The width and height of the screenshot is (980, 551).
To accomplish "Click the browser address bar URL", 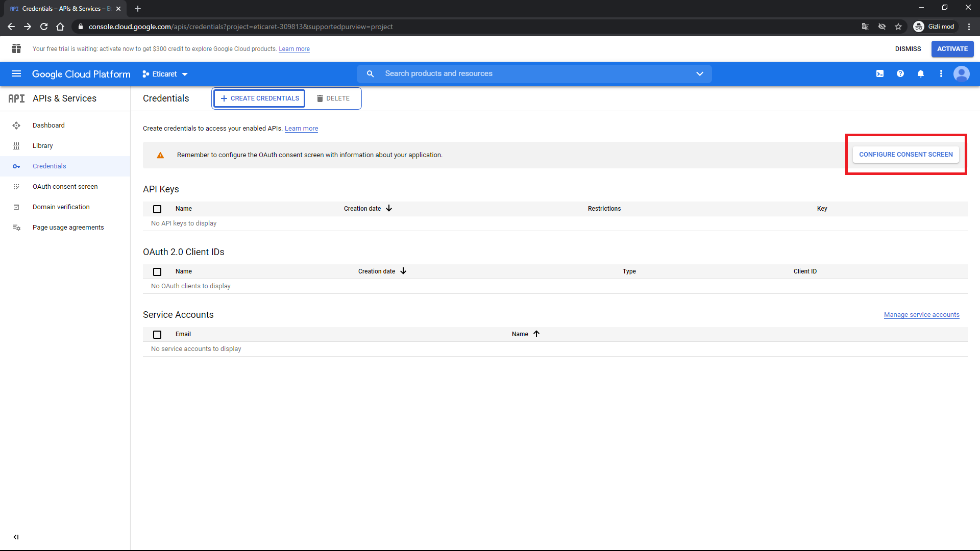I will [x=241, y=27].
